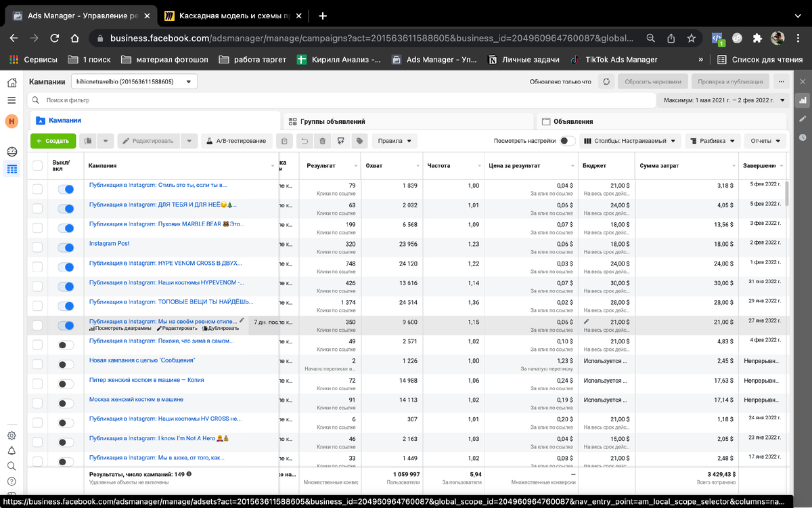Viewport: 812px width, 508px height.
Task: Open the home icon in left sidebar
Action: point(12,83)
